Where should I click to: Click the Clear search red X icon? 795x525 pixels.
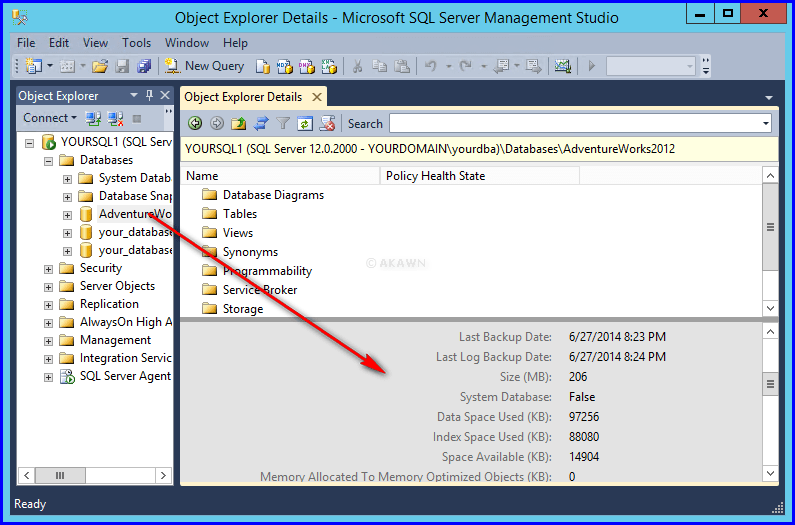point(327,123)
